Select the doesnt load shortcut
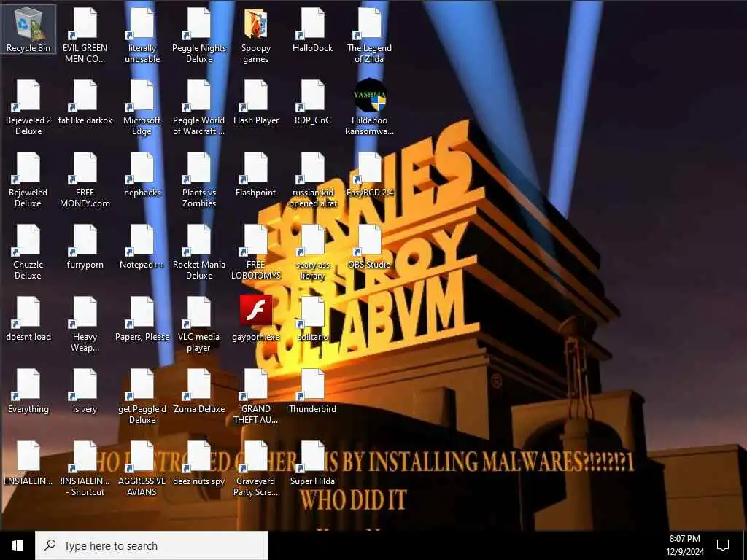 point(28,319)
